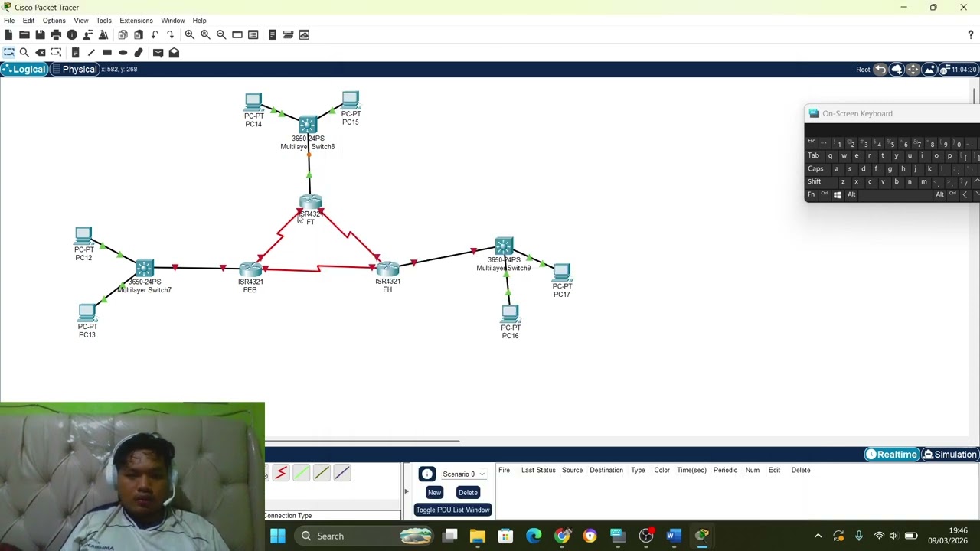This screenshot has width=980, height=551.
Task: Open File Explorer from the taskbar
Action: [x=477, y=536]
